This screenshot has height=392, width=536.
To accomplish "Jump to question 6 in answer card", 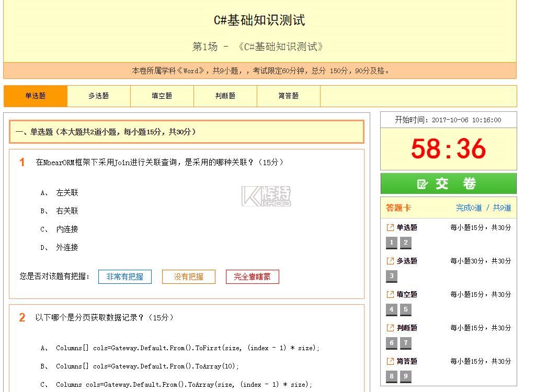I will (x=392, y=343).
